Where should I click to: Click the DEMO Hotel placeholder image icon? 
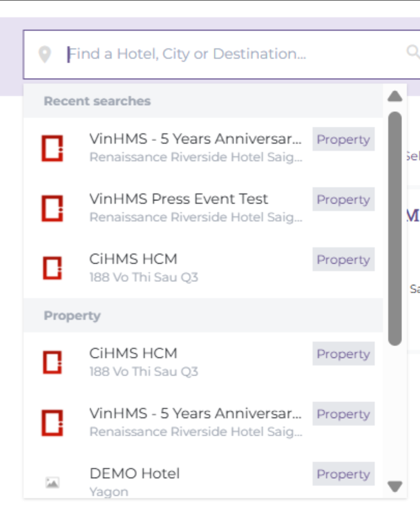[x=52, y=482]
